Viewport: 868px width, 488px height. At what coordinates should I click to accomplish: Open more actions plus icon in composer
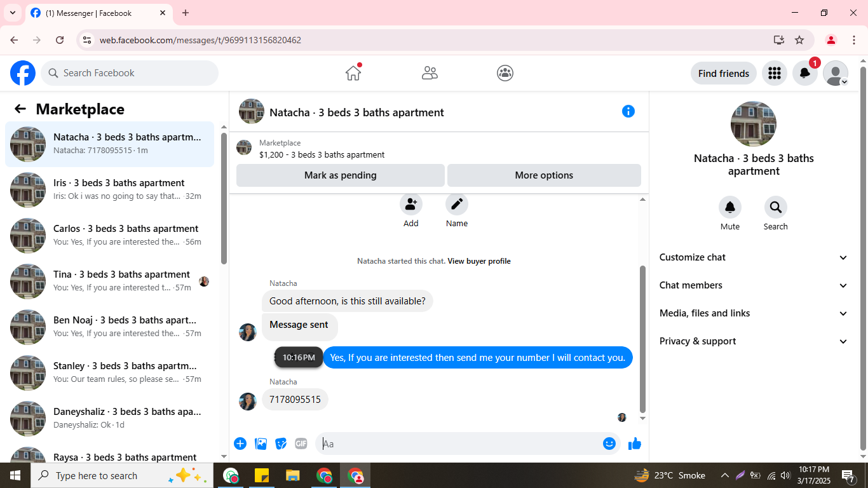[240, 444]
